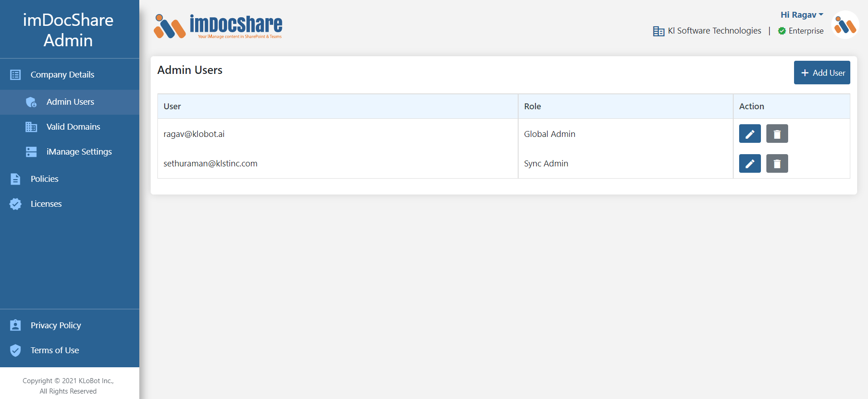Click the Privacy Policy badge icon
Image resolution: width=868 pixels, height=399 pixels.
pyautogui.click(x=15, y=325)
